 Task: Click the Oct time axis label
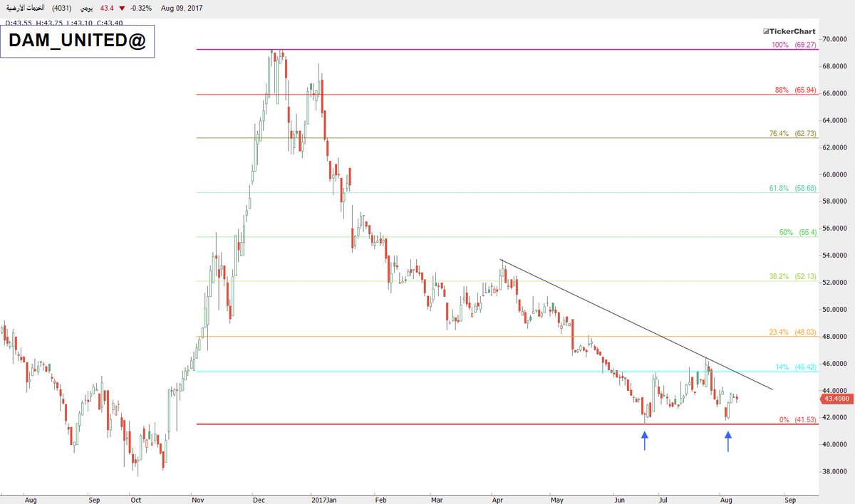pos(135,500)
